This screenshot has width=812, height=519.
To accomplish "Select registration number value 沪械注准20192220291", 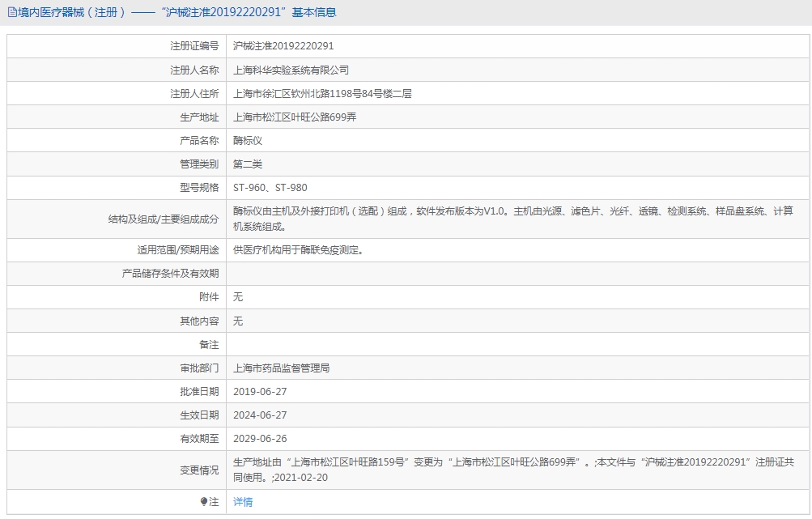I will [x=283, y=46].
